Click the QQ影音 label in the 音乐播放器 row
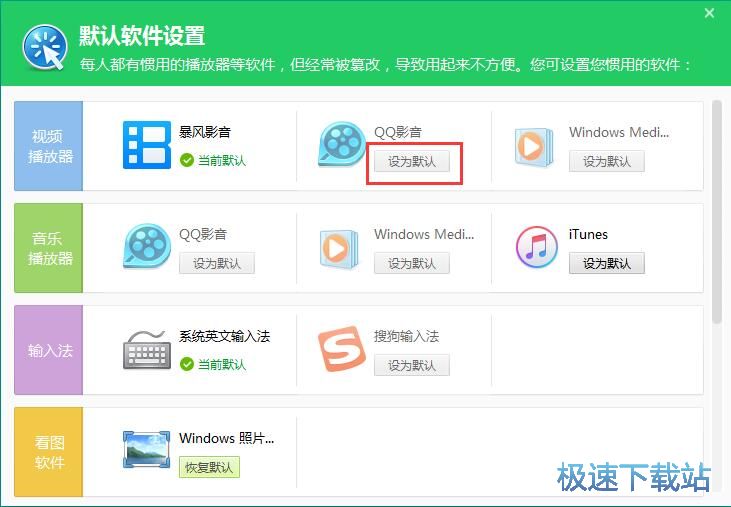This screenshot has height=507, width=731. (x=203, y=234)
